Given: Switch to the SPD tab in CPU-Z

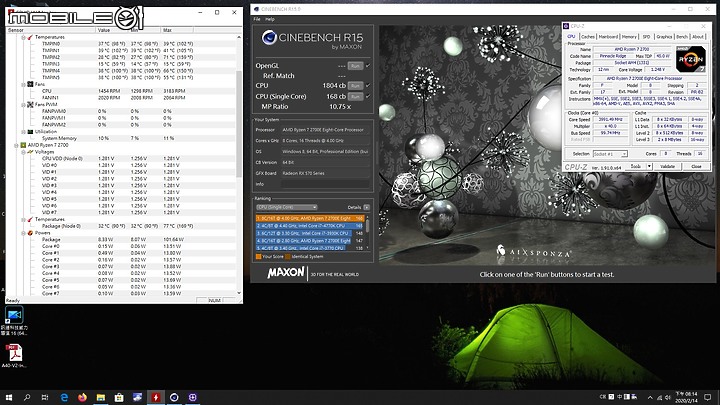Looking at the screenshot, I should (x=646, y=37).
